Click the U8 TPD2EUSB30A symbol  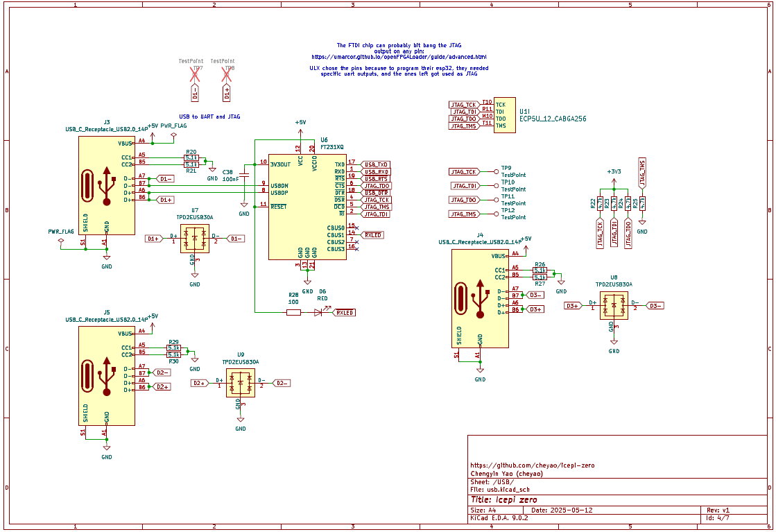coord(614,305)
